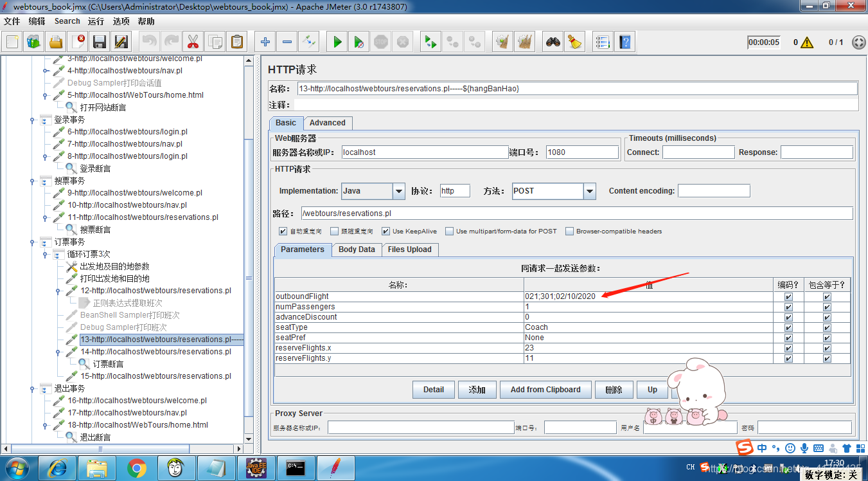Open the 文件 menu

pyautogui.click(x=12, y=21)
